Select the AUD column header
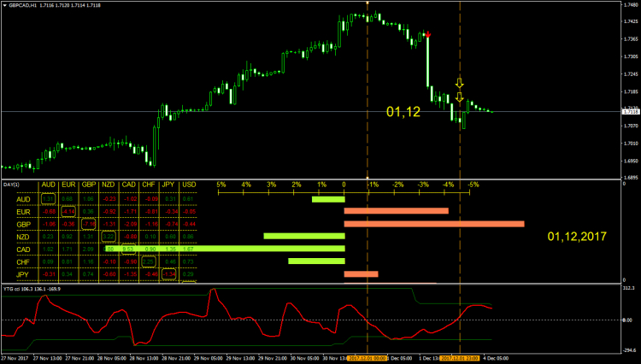This screenshot has height=364, width=641. click(x=48, y=185)
